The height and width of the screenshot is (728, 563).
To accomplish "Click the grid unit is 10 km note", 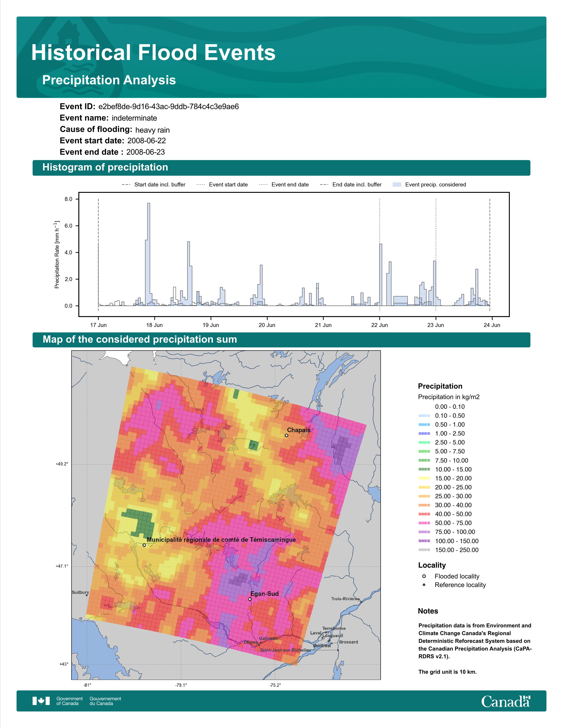I will coord(448,672).
